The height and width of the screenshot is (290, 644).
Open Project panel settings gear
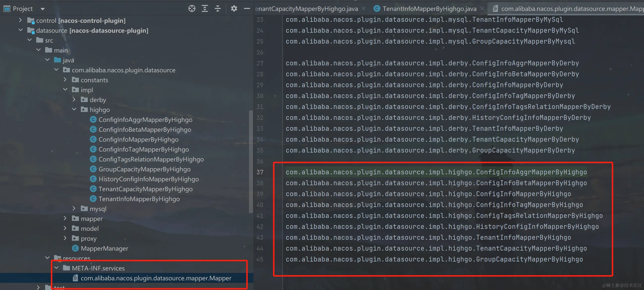click(x=234, y=8)
